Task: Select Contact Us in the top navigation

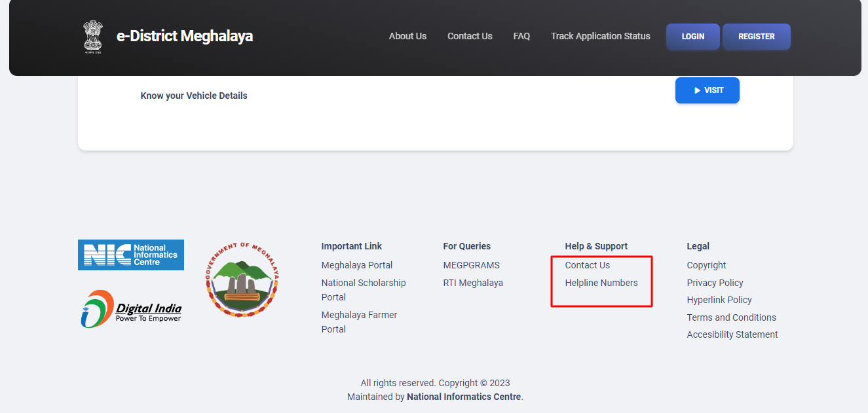Action: pos(469,36)
